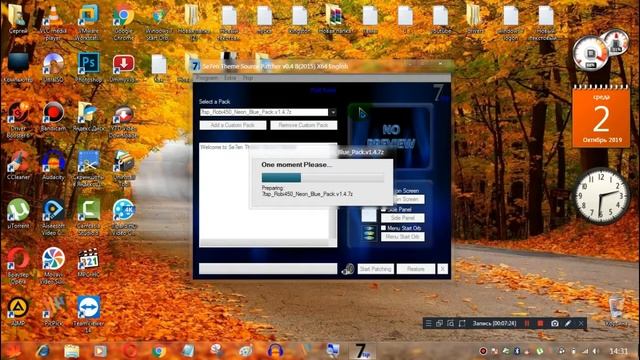
Task: Click the status field beside the speaker icon
Action: pos(268,269)
